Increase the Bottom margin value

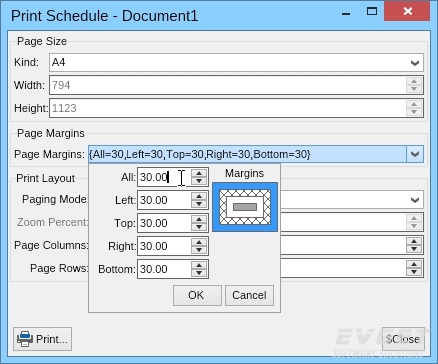coord(199,266)
